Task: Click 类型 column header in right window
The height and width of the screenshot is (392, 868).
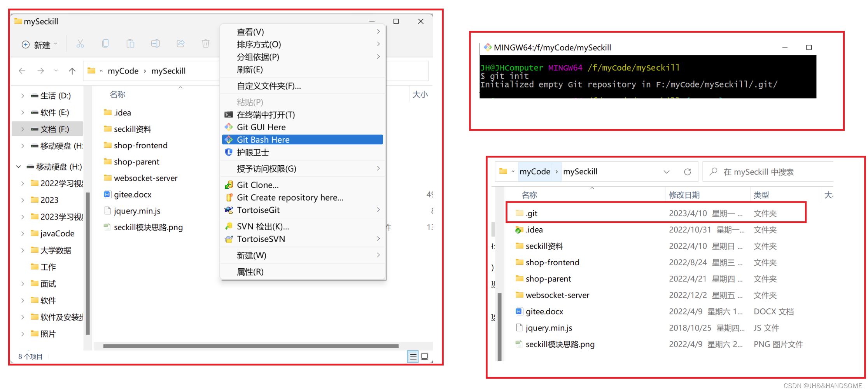Action: (761, 195)
